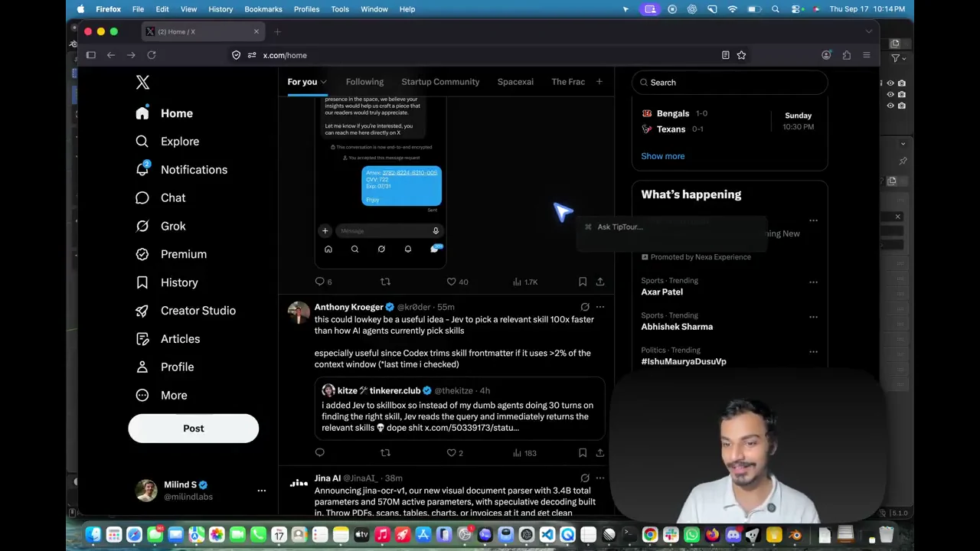Image resolution: width=980 pixels, height=551 pixels.
Task: Open list all tabs chevron in Firefox
Action: point(868,31)
